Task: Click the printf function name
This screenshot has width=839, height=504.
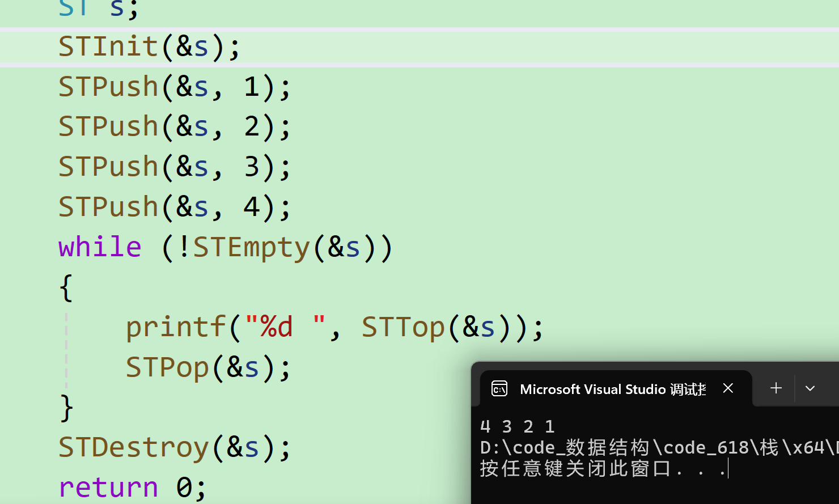Action: (175, 328)
